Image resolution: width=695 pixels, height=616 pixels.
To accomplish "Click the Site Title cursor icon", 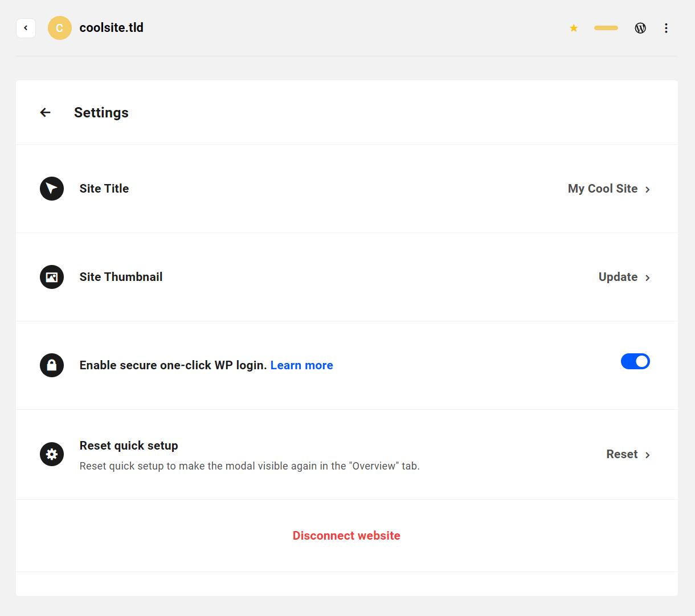I will point(52,189).
